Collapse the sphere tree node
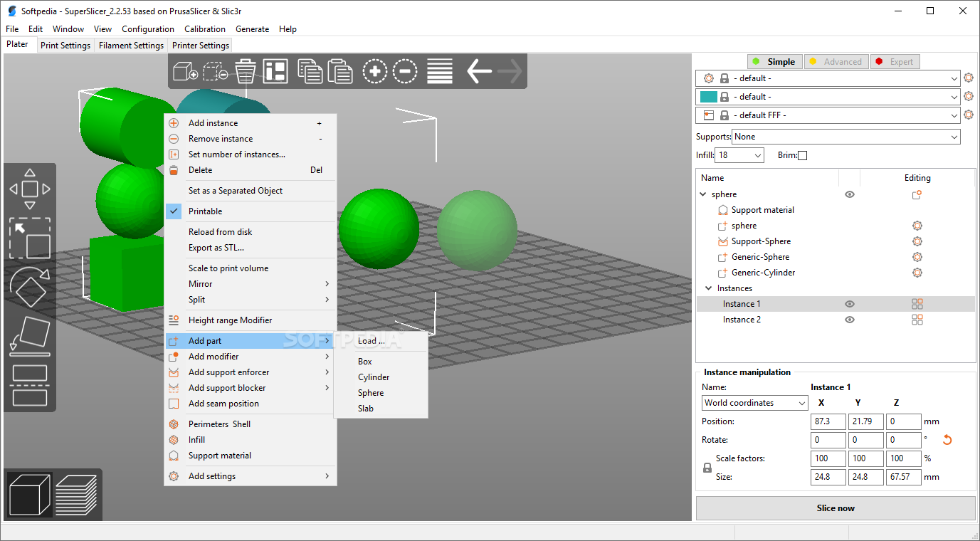980x541 pixels. pyautogui.click(x=703, y=194)
